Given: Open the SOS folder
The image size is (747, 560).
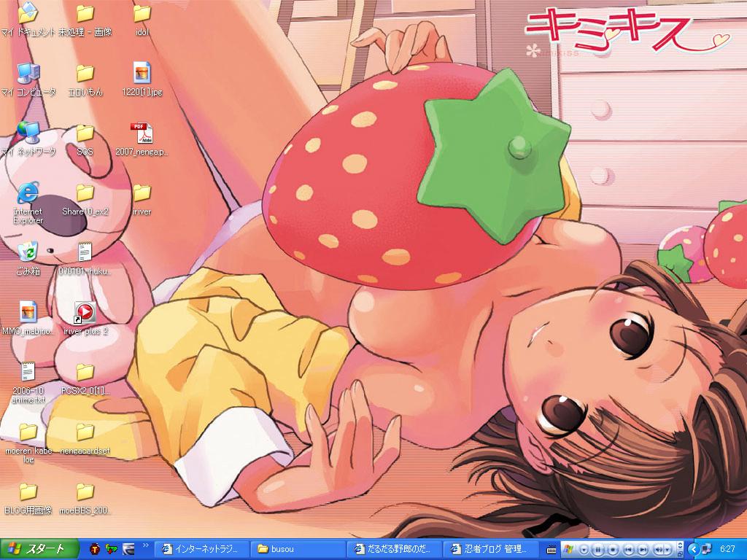Looking at the screenshot, I should tap(85, 139).
